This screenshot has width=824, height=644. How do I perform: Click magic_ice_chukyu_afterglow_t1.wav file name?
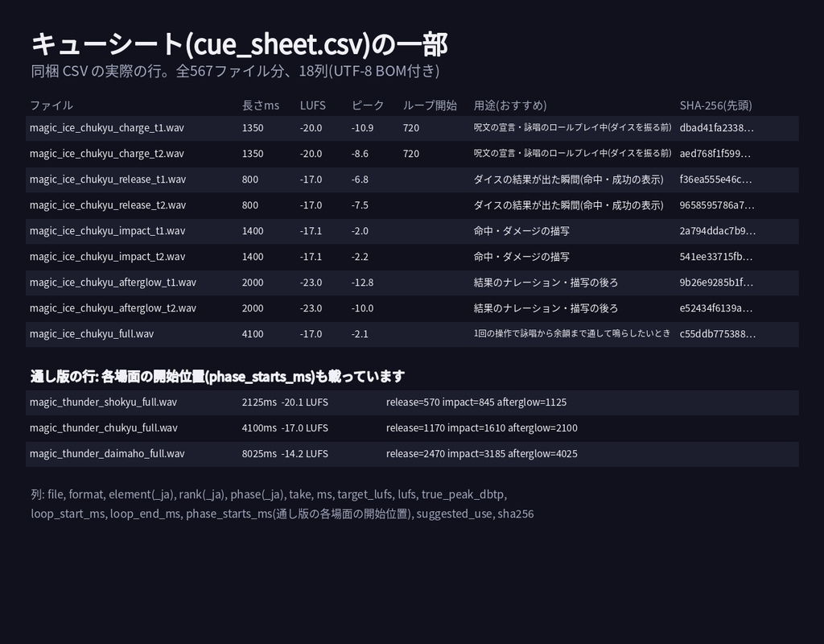[x=113, y=283]
